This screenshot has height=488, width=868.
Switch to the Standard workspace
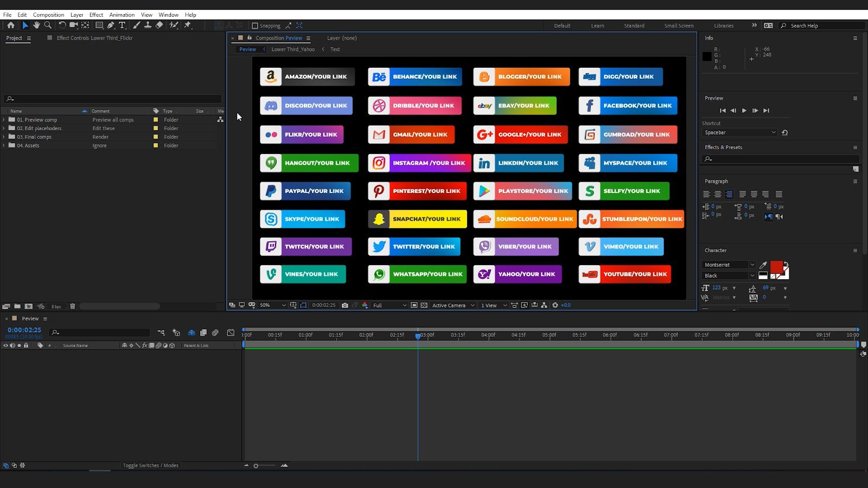pyautogui.click(x=634, y=25)
